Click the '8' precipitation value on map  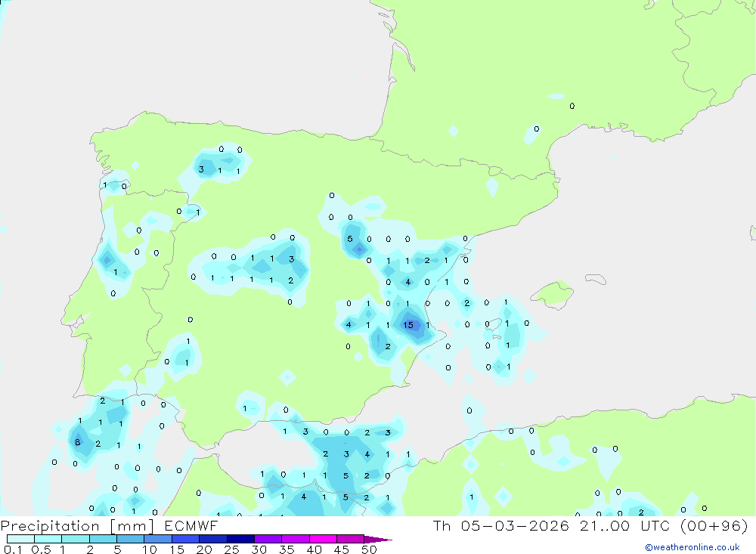point(77,442)
